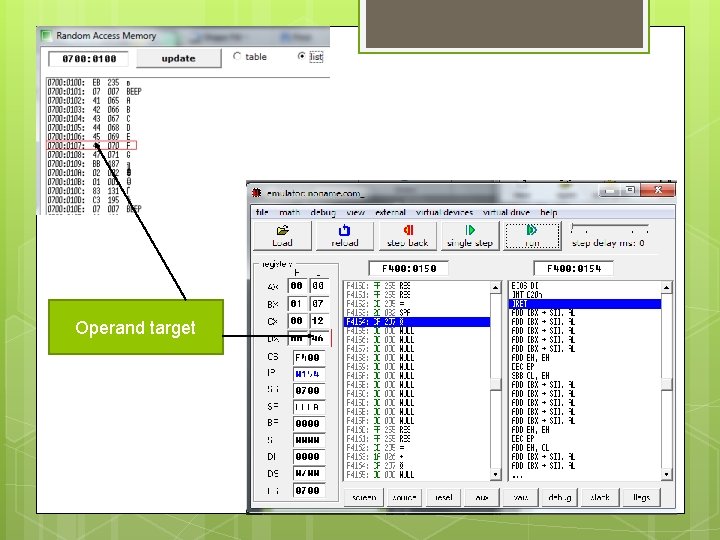Select the INT 020h instruction row
The height and width of the screenshot is (540, 720).
coord(585,294)
